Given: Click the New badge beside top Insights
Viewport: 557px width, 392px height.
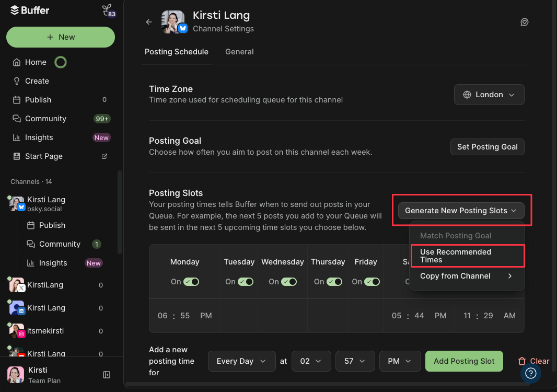Looking at the screenshot, I should click(x=101, y=137).
